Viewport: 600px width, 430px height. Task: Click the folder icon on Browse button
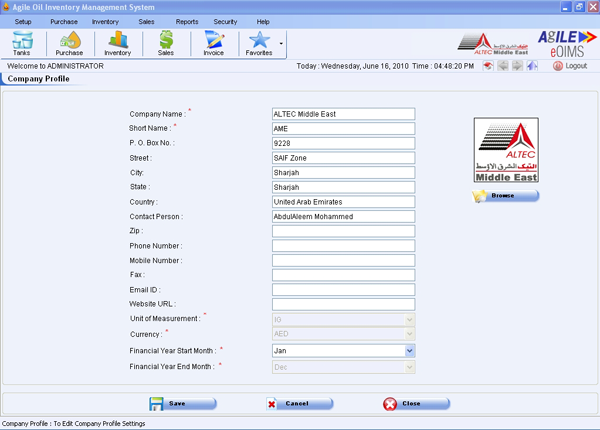(480, 196)
